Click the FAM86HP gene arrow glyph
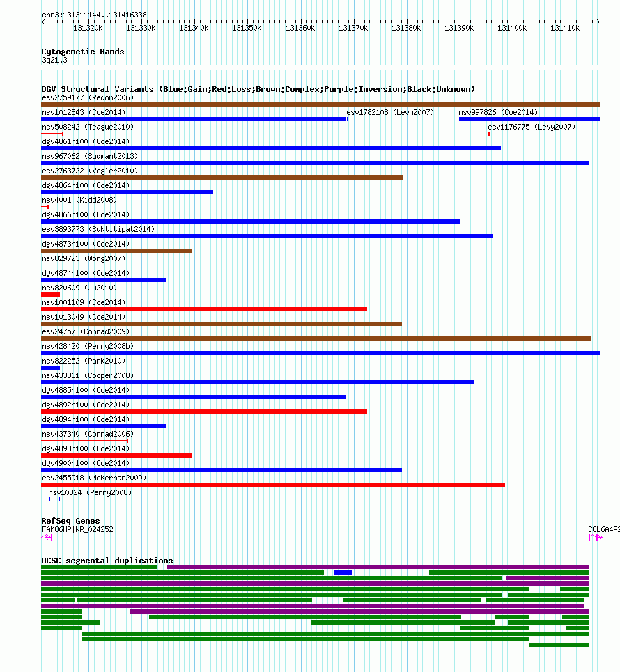 click(47, 538)
